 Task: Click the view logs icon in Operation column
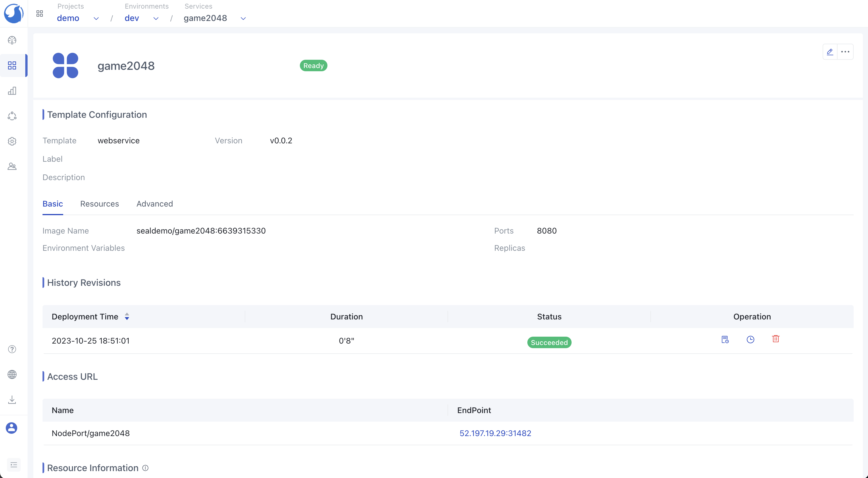click(x=725, y=340)
